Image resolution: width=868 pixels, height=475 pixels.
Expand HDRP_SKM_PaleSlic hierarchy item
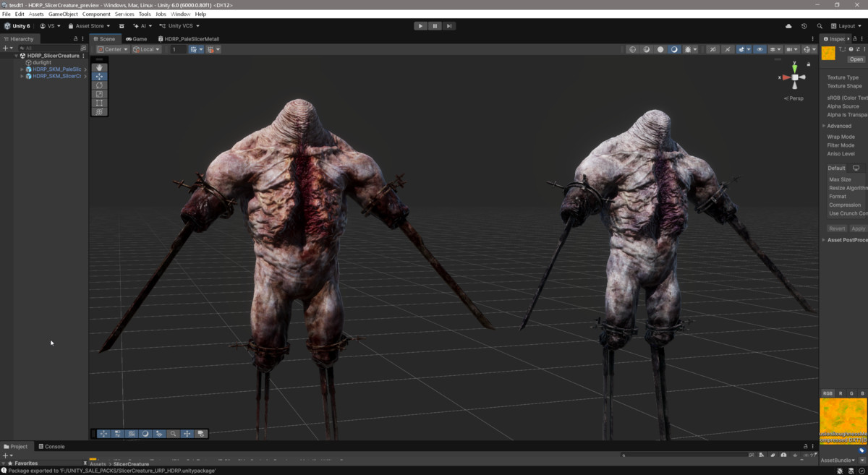[x=22, y=69]
